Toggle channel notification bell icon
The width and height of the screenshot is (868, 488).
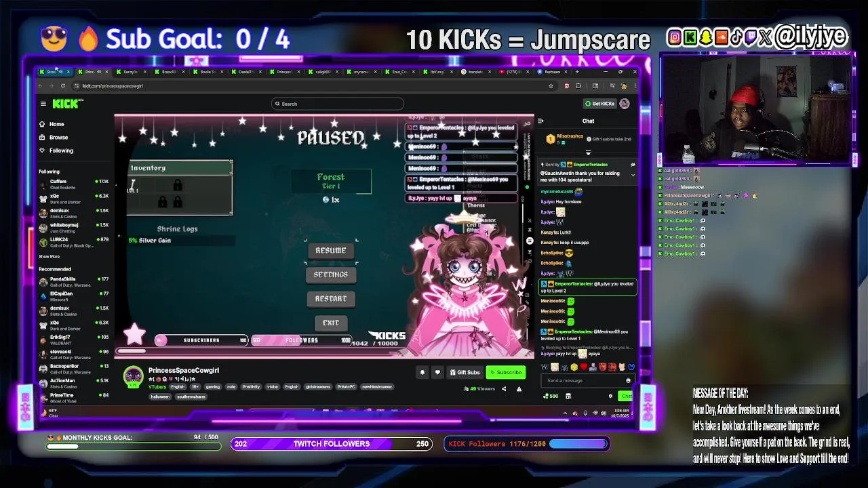click(422, 372)
